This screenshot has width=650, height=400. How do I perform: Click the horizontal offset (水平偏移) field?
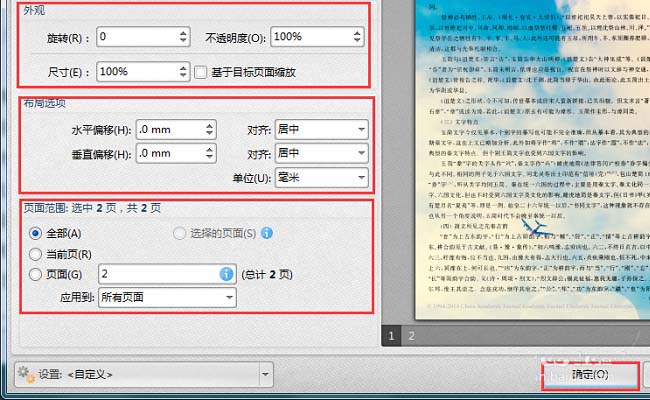pos(176,130)
